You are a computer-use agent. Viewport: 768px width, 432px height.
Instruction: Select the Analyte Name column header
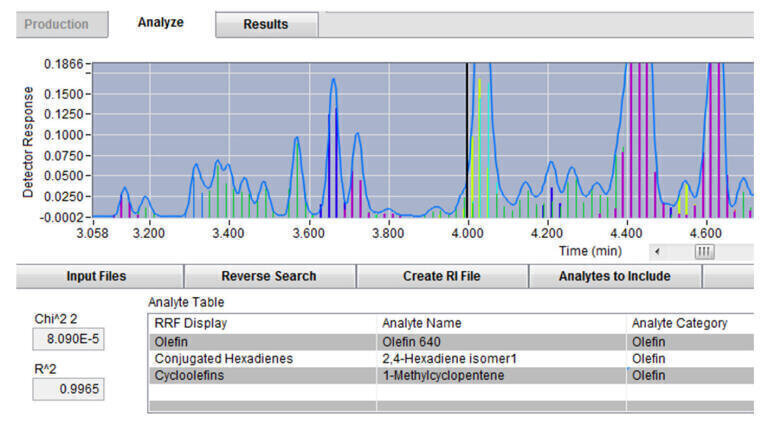click(x=502, y=323)
